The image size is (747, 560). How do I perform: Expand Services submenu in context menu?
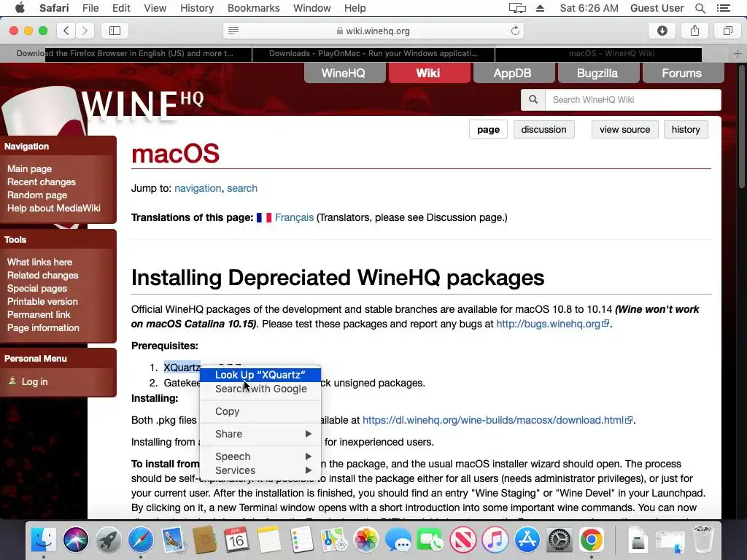point(260,470)
